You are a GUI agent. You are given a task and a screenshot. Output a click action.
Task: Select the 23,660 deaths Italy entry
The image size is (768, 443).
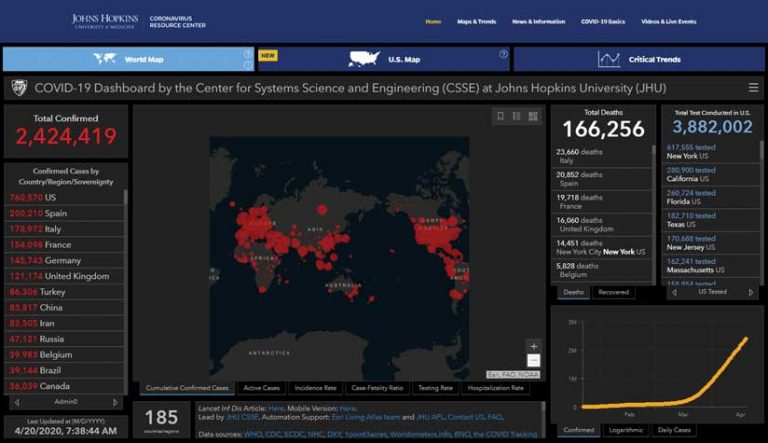pyautogui.click(x=601, y=156)
